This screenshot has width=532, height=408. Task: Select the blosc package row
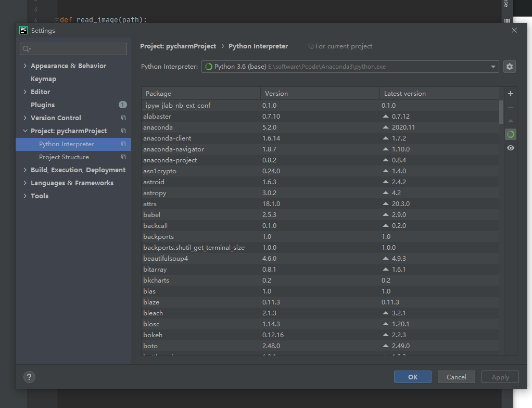click(320, 324)
